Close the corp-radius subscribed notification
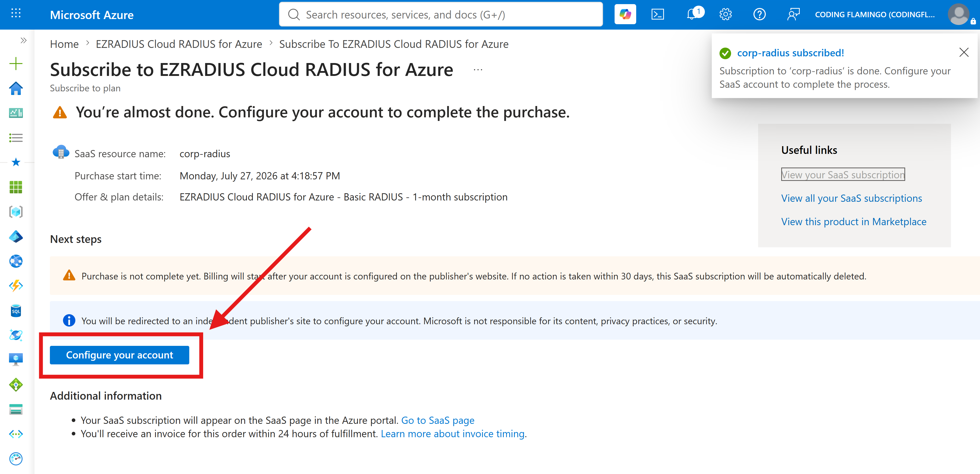The height and width of the screenshot is (474, 980). [x=964, y=52]
